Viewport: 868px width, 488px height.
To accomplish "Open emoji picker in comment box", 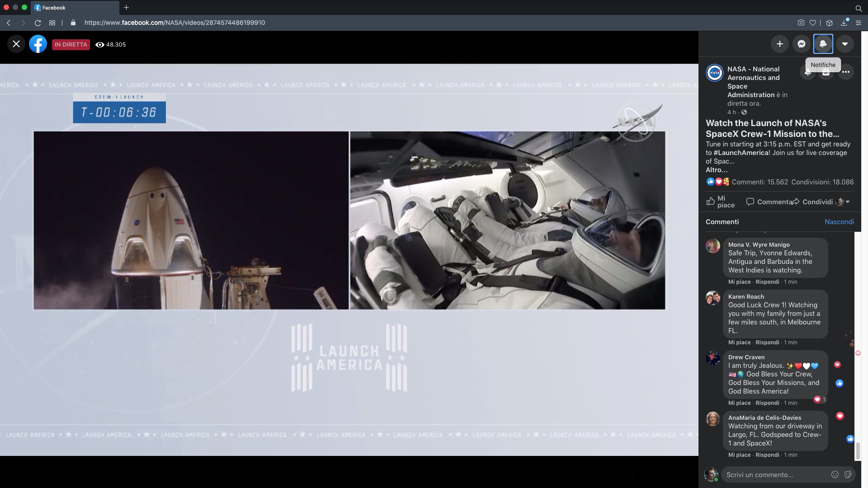I will coord(835,474).
